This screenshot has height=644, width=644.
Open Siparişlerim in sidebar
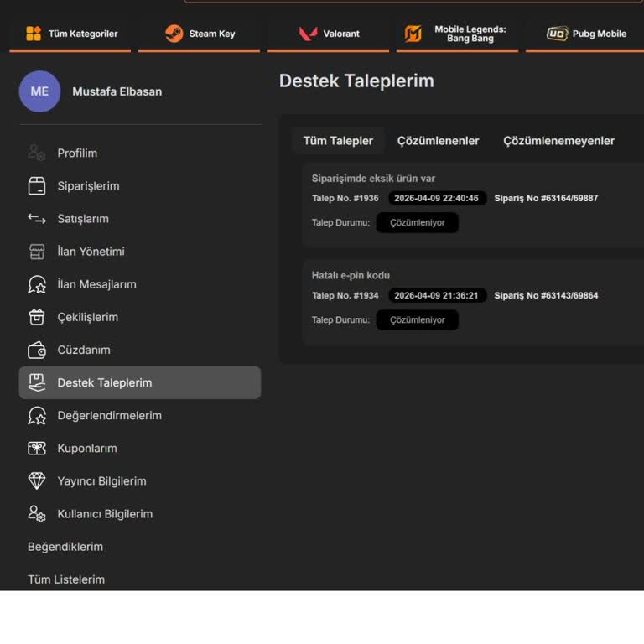140,185
